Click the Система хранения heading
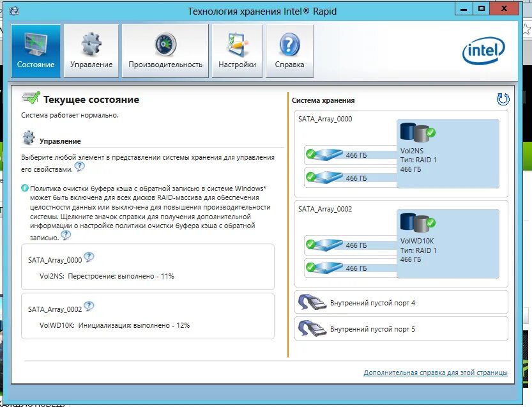This screenshot has height=407, width=532. click(323, 100)
